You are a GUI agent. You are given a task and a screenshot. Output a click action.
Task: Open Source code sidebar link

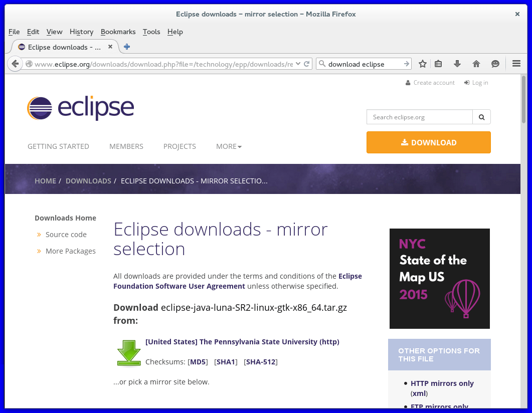pyautogui.click(x=66, y=234)
